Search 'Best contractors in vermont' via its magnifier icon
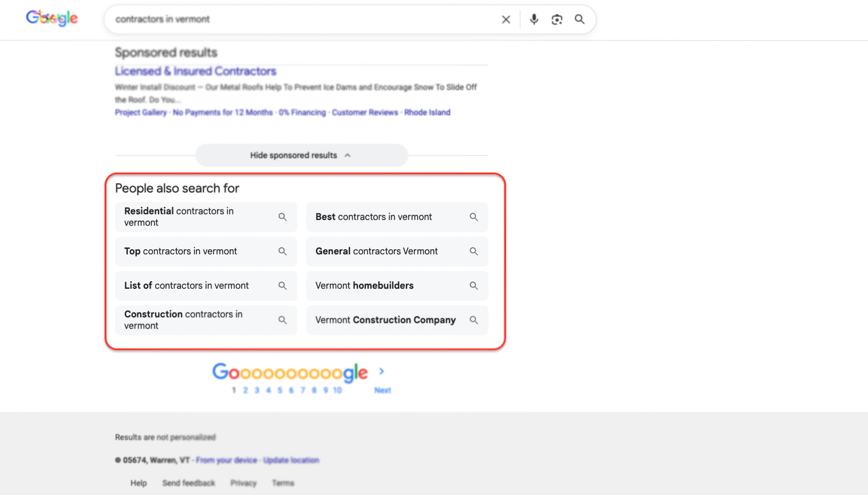Screen dimensions: 868x495 [474, 217]
